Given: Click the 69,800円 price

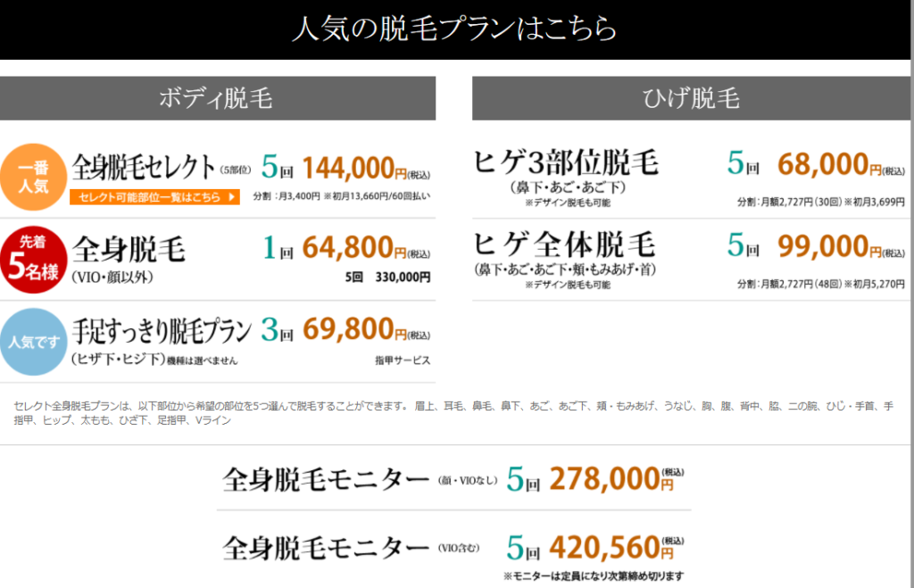Looking at the screenshot, I should [x=365, y=329].
